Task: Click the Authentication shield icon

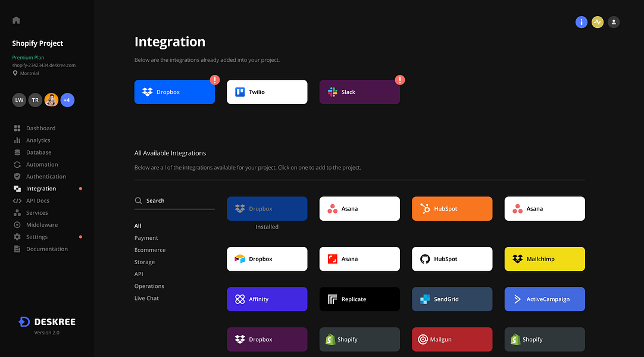Action: click(x=17, y=177)
